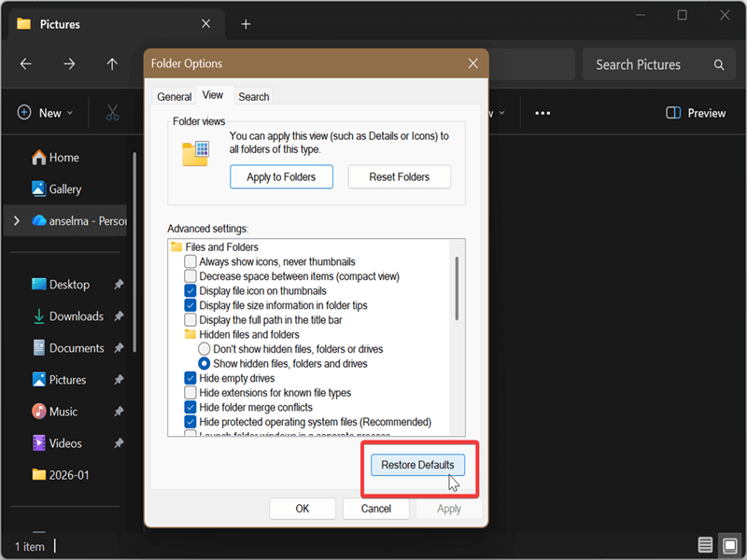This screenshot has width=747, height=560.
Task: Switch to details list view icon
Action: pyautogui.click(x=705, y=545)
